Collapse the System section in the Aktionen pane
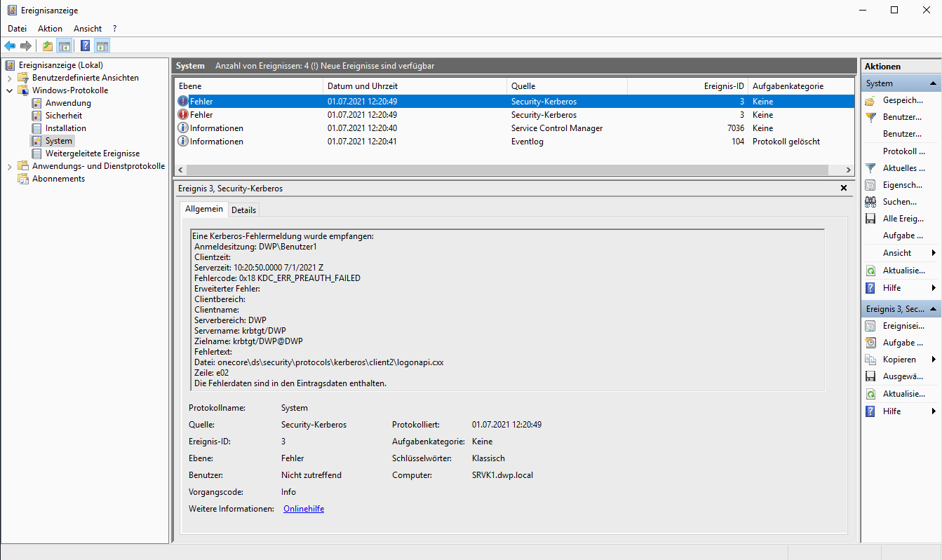Image resolution: width=942 pixels, height=560 pixels. pos(933,83)
